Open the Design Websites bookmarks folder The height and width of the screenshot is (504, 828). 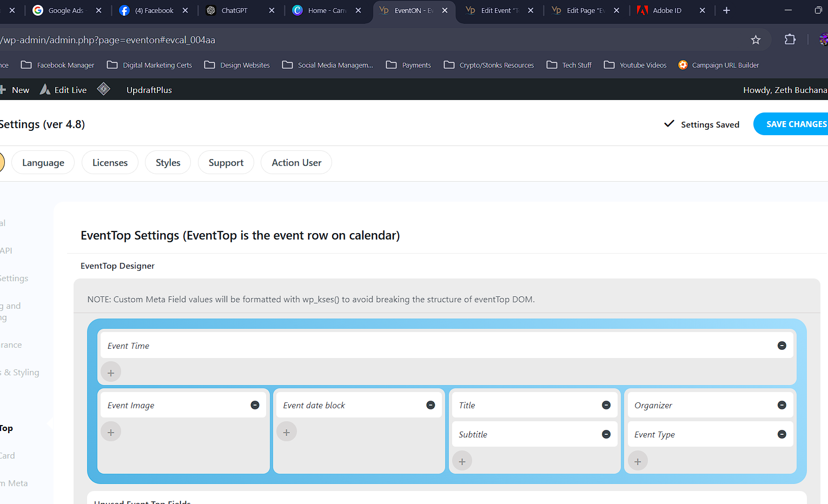point(237,65)
